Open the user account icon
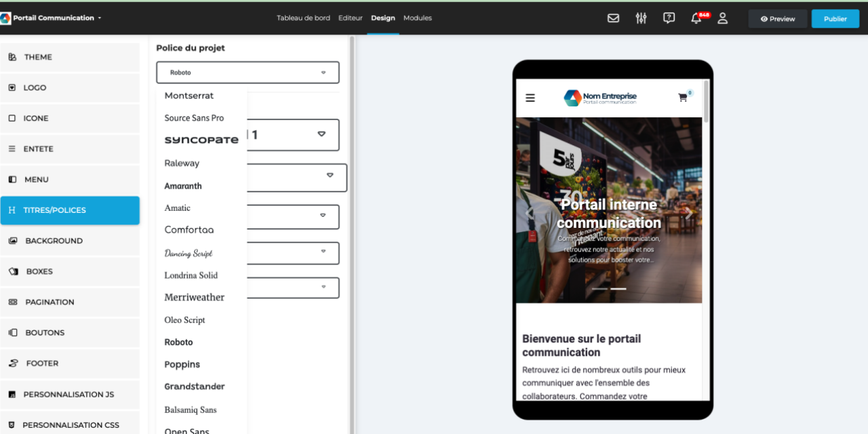 pyautogui.click(x=723, y=18)
